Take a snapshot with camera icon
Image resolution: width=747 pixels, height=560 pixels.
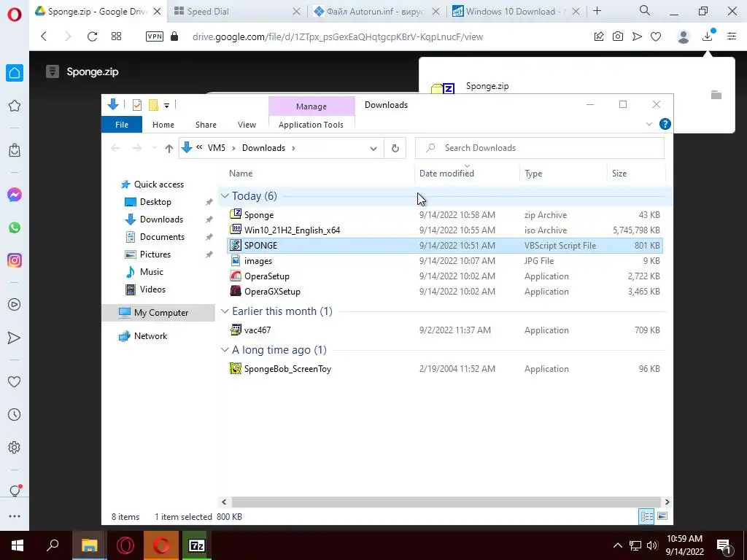[x=618, y=36]
